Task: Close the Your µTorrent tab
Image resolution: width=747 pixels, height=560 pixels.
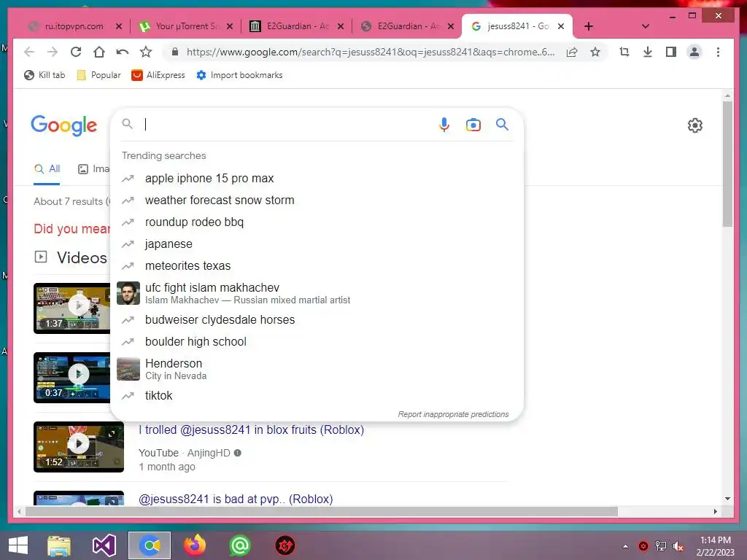Action: pos(230,26)
